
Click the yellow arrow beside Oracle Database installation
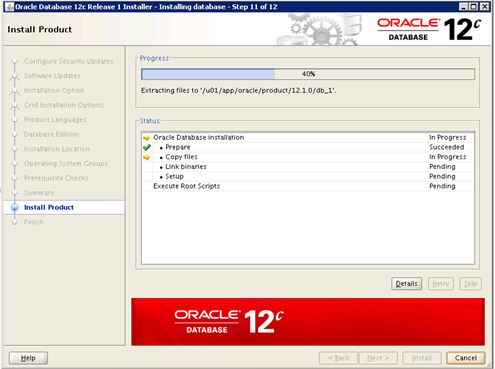(146, 138)
